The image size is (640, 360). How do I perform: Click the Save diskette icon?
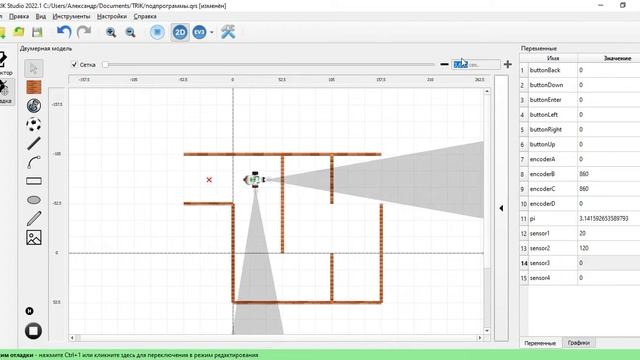[37, 32]
